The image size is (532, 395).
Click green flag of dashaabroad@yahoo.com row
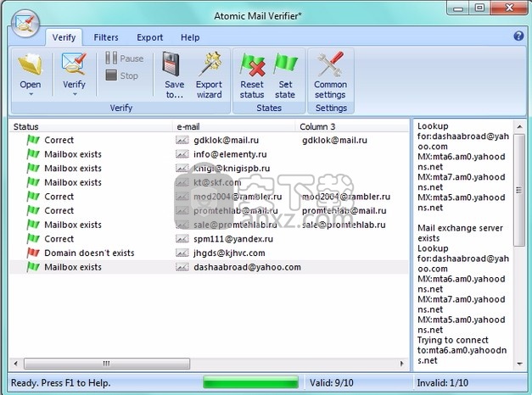click(33, 267)
